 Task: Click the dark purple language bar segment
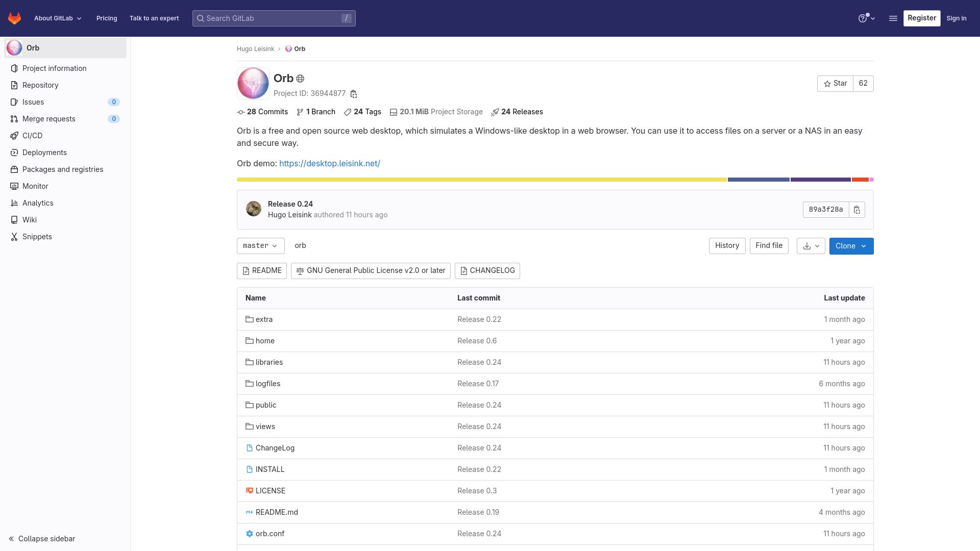pos(821,180)
